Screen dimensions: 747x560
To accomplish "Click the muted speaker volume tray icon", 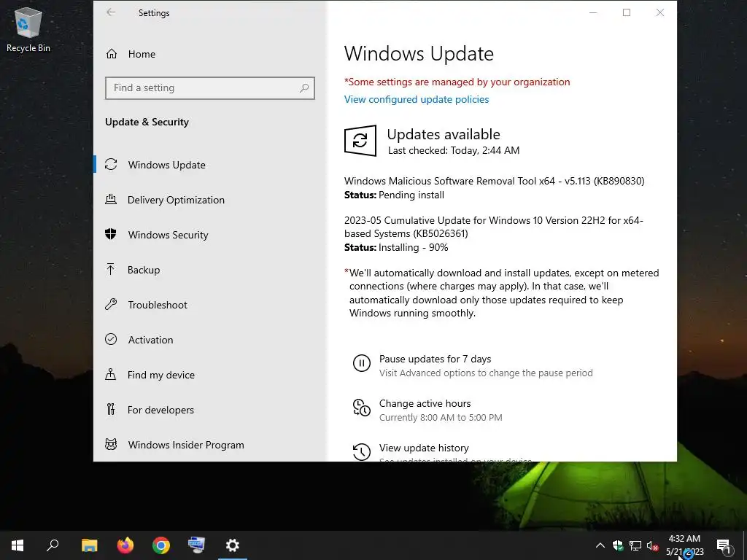I will 653,545.
